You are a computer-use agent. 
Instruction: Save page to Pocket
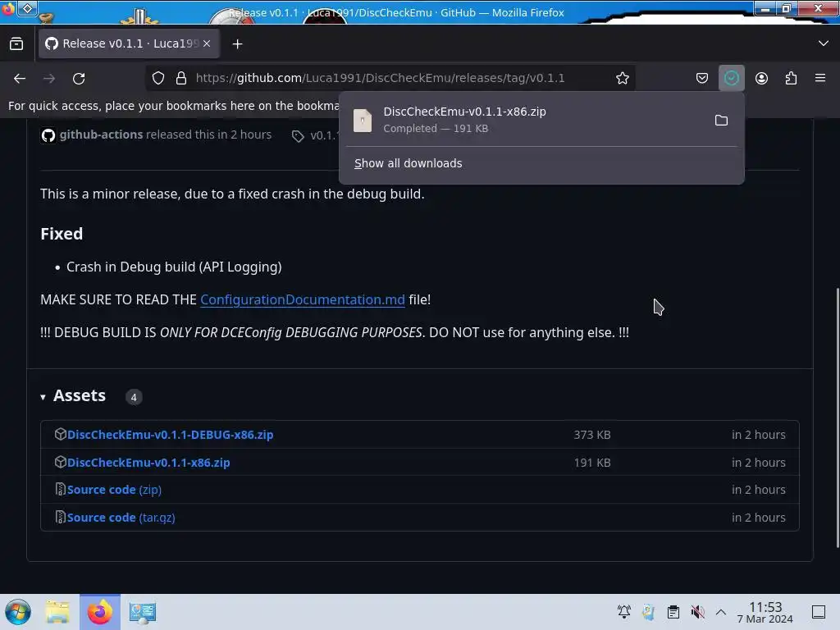pos(702,78)
